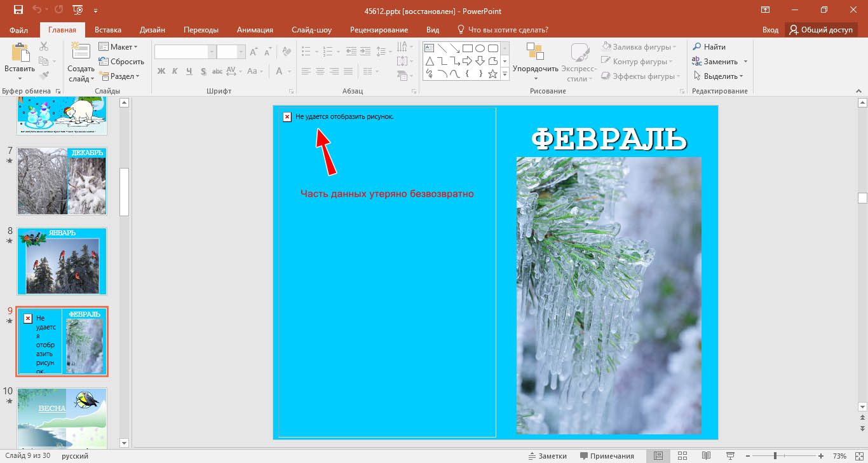This screenshot has width=868, height=463.
Task: Switch to the Design (Дизайн) tab
Action: point(153,30)
